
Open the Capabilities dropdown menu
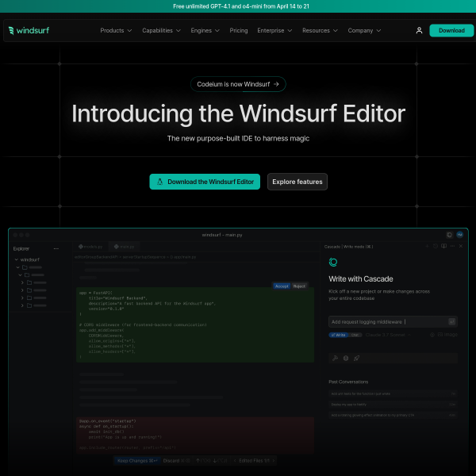click(161, 30)
